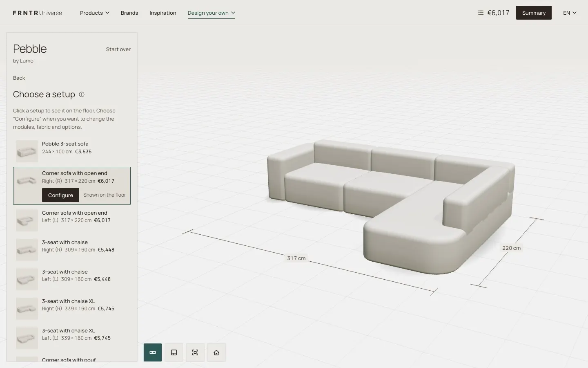Open the Inspiration menu item

click(163, 13)
